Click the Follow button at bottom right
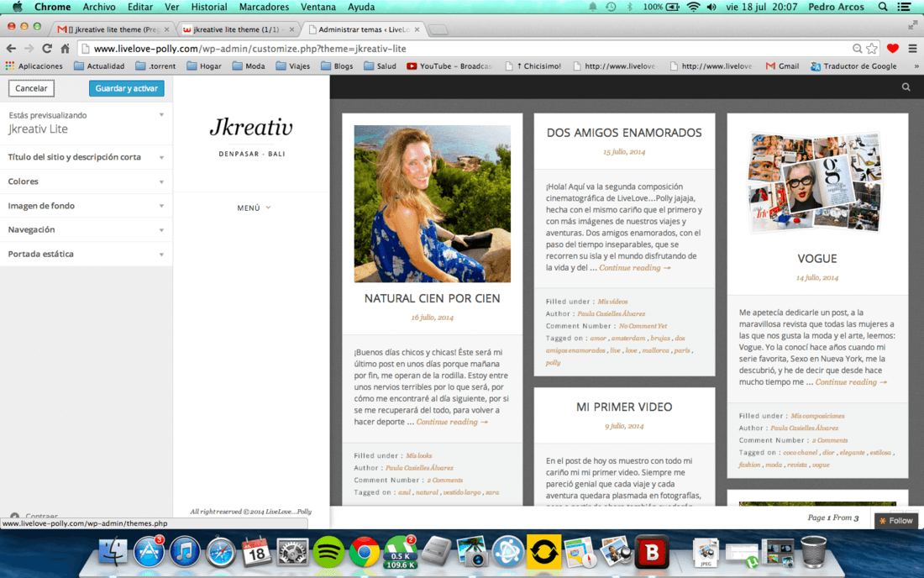The image size is (924, 578). (x=896, y=521)
